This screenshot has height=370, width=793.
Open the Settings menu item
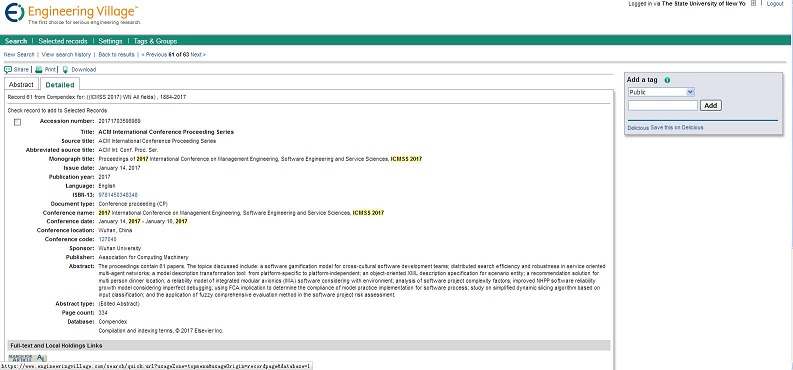coord(110,41)
